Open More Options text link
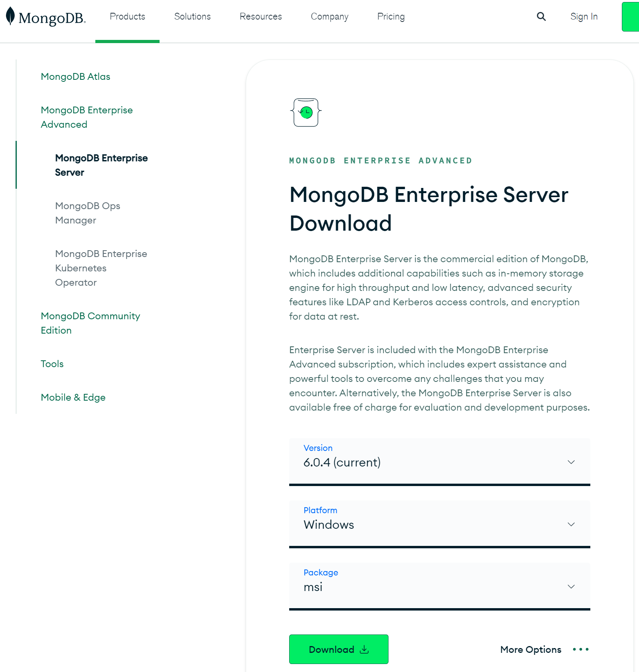Screen dimensions: 639x672 pos(531,649)
